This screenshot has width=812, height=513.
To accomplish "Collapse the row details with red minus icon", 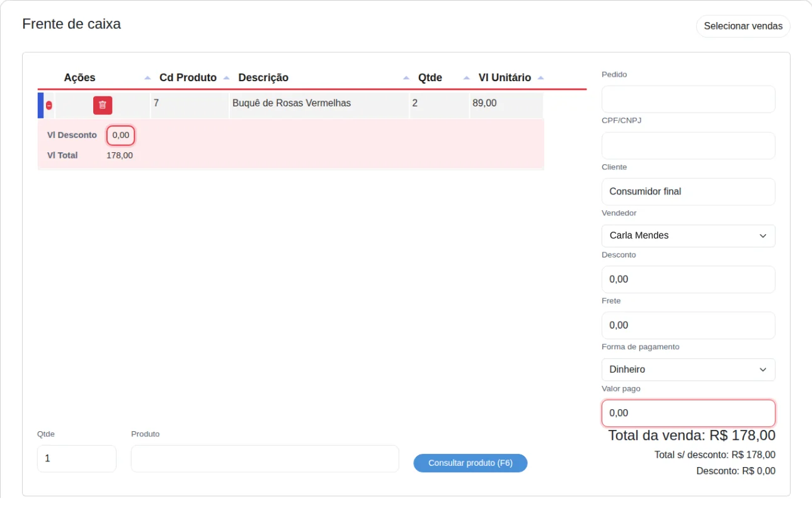I will (x=49, y=105).
